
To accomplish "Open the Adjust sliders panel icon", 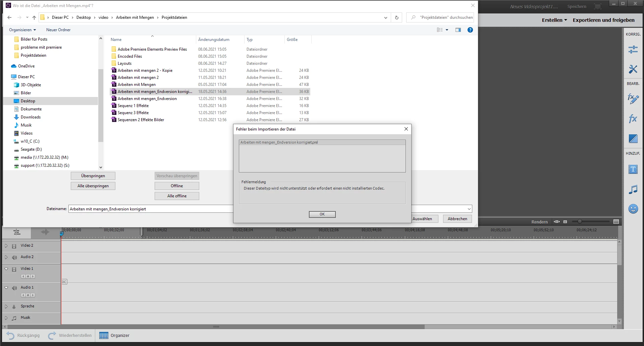I will 633,50.
